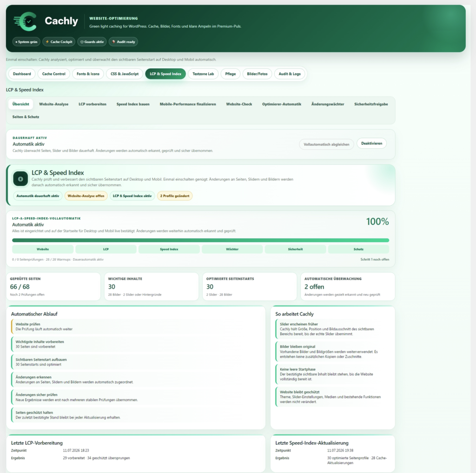Open the Fonts & Icons tab
This screenshot has width=476, height=473.
coord(88,74)
